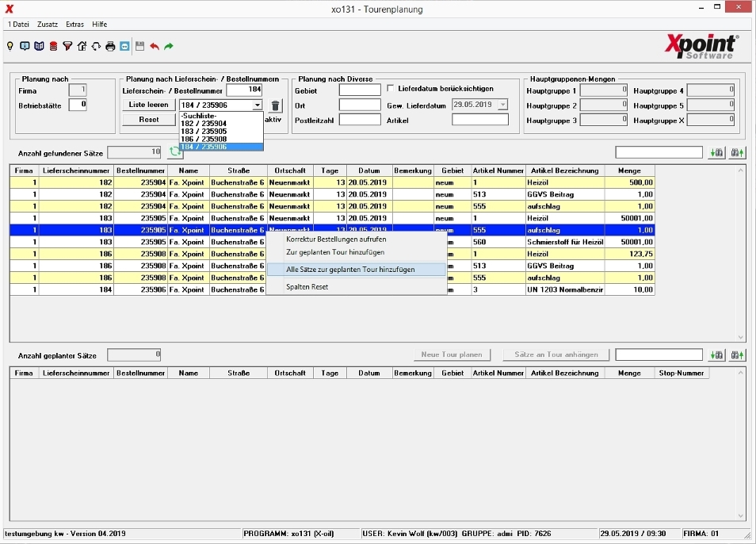
Task: Click the red X application icon in title bar
Action: (10, 9)
